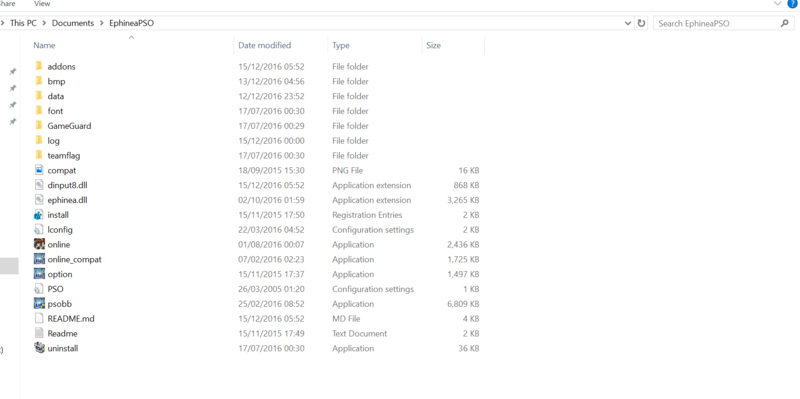Go to Documents in address bar
800x399 pixels.
(x=73, y=23)
